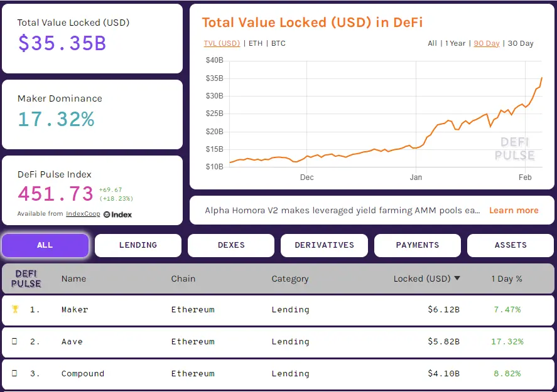
Task: Switch chart unit to BTC
Action: (278, 43)
